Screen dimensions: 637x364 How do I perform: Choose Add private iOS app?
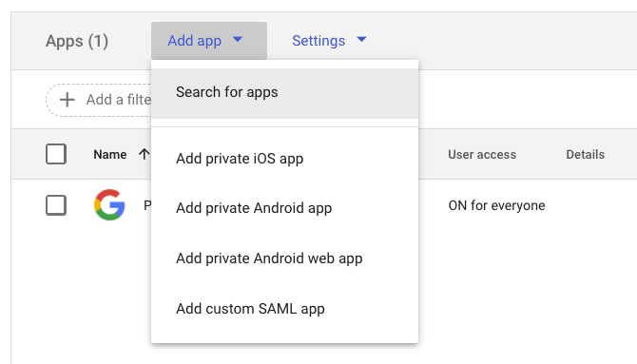point(285,159)
